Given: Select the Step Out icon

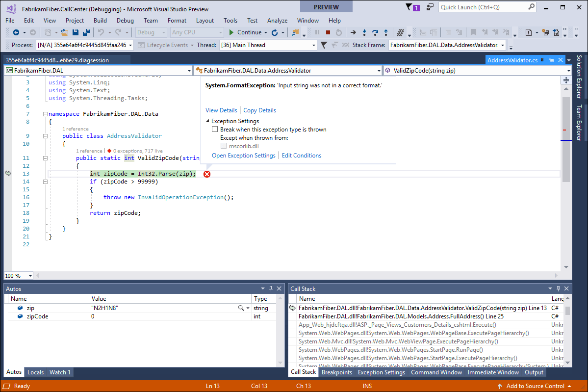Looking at the screenshot, I should click(386, 33).
